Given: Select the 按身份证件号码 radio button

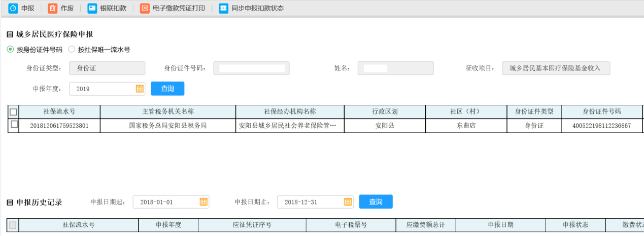Looking at the screenshot, I should tap(10, 50).
